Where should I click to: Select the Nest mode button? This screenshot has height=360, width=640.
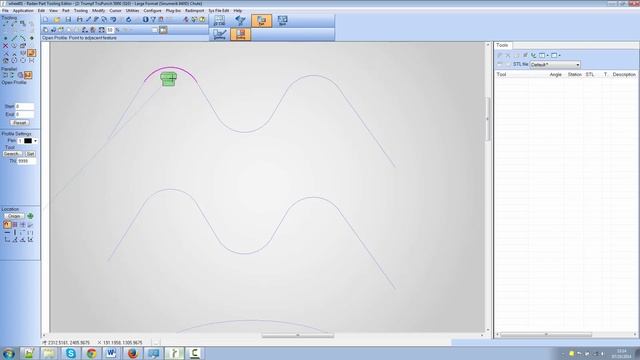[x=282, y=20]
